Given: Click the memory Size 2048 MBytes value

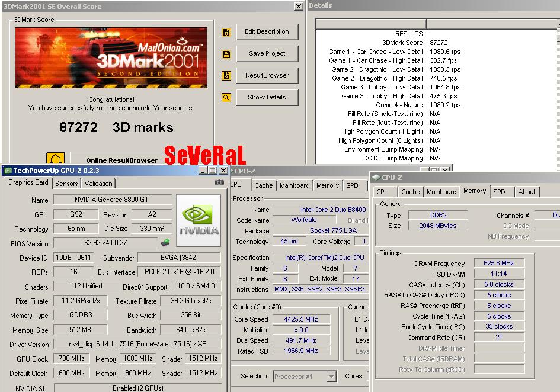Looking at the screenshot, I should pyautogui.click(x=438, y=226).
